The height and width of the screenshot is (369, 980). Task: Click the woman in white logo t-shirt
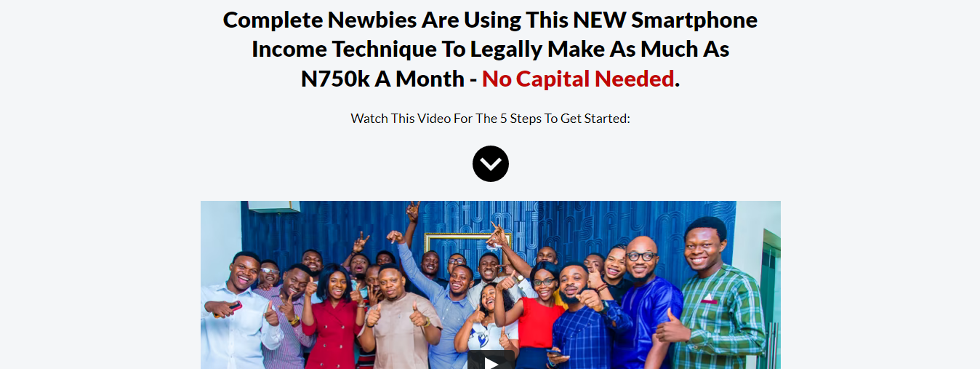[486, 328]
